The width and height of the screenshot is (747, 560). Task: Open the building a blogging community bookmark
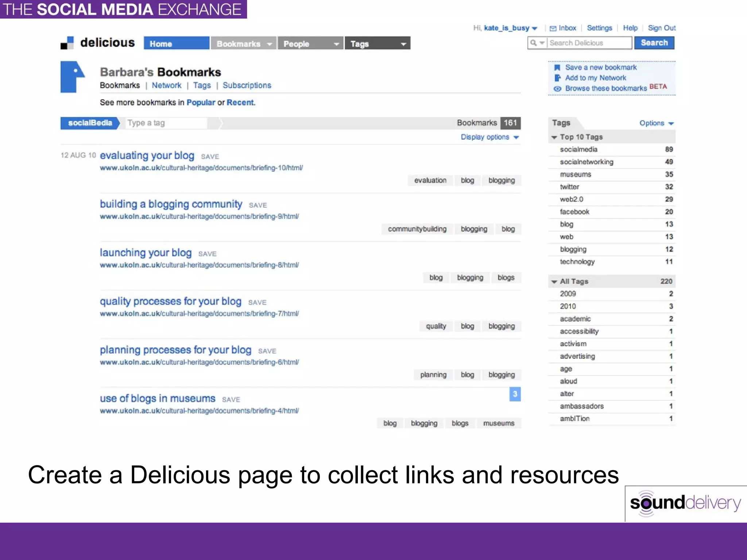coord(171,204)
